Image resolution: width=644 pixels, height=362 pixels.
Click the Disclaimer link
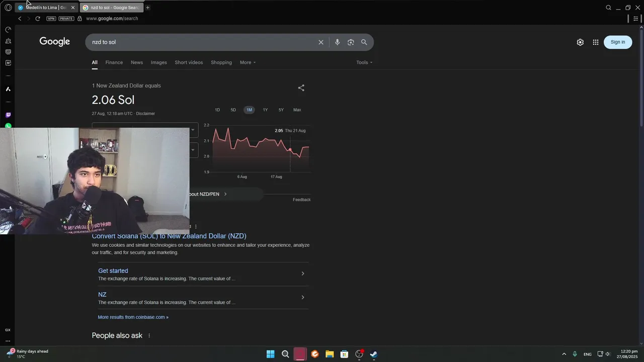pyautogui.click(x=145, y=114)
